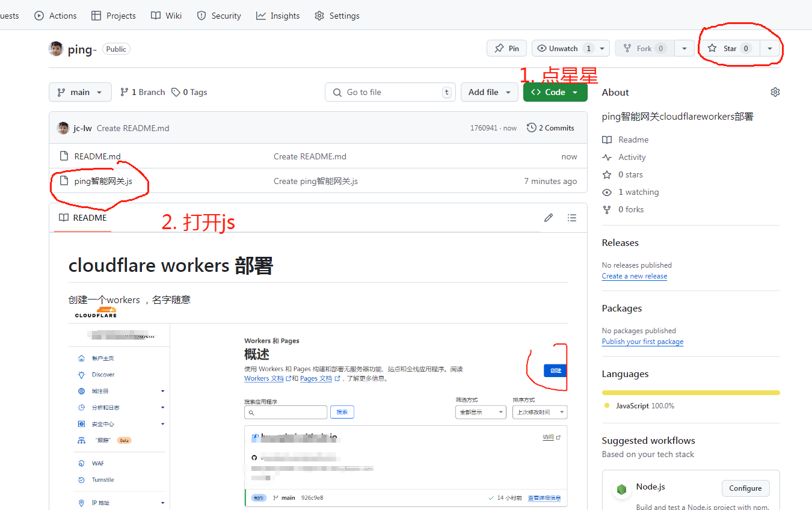Screen dimensions: 812x510
Task: Open the green Code dropdown
Action: (x=555, y=92)
